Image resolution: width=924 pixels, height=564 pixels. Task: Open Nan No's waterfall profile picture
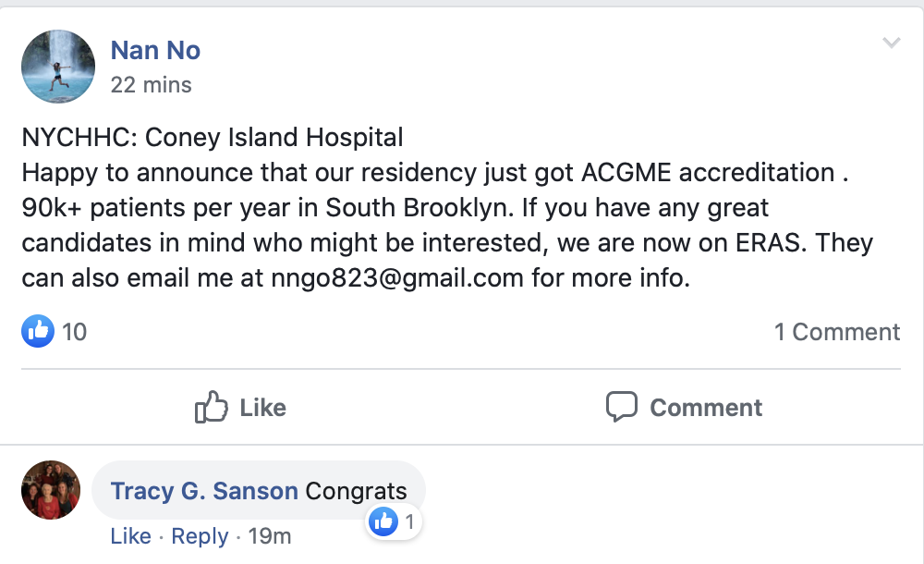tap(57, 66)
